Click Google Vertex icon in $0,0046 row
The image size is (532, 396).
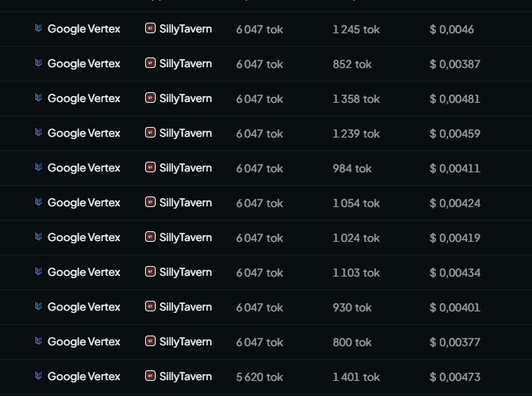[39, 28]
